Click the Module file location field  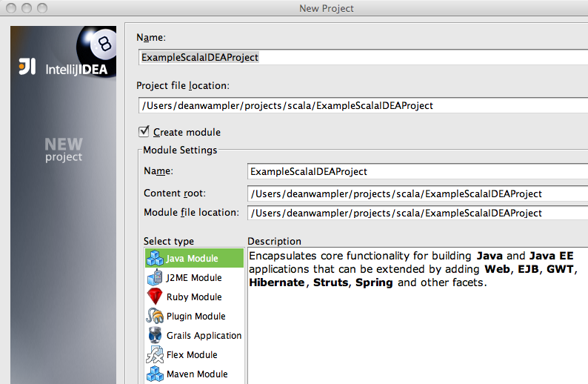tap(418, 213)
